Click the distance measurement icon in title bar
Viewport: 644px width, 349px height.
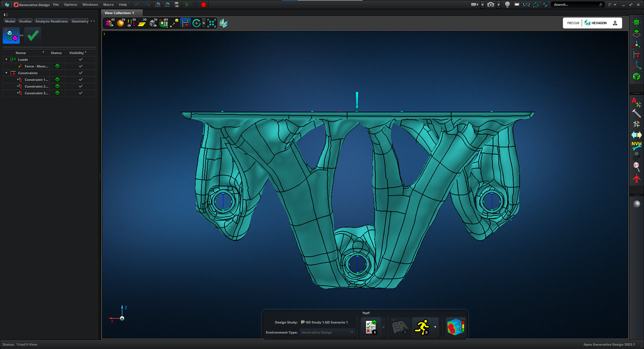[526, 5]
